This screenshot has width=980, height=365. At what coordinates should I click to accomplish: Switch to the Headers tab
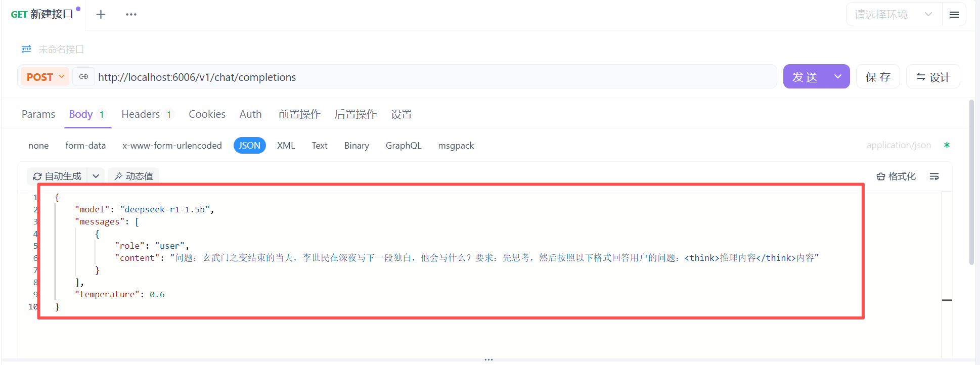141,114
